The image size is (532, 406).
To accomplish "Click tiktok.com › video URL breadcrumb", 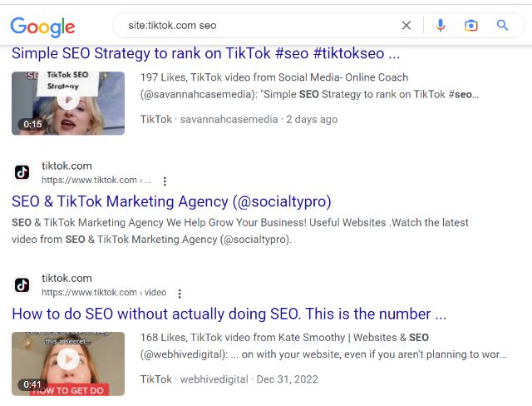I will pos(104,293).
